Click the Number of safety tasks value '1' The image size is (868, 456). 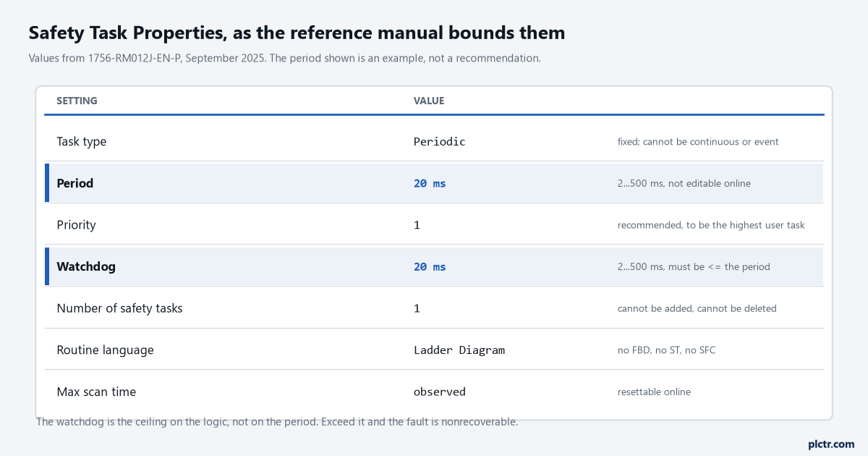417,308
